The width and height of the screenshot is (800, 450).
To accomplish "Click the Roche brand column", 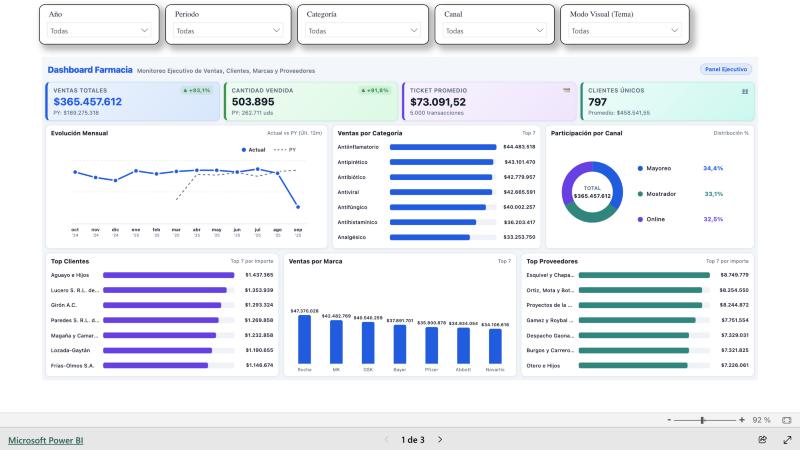I will tap(305, 339).
